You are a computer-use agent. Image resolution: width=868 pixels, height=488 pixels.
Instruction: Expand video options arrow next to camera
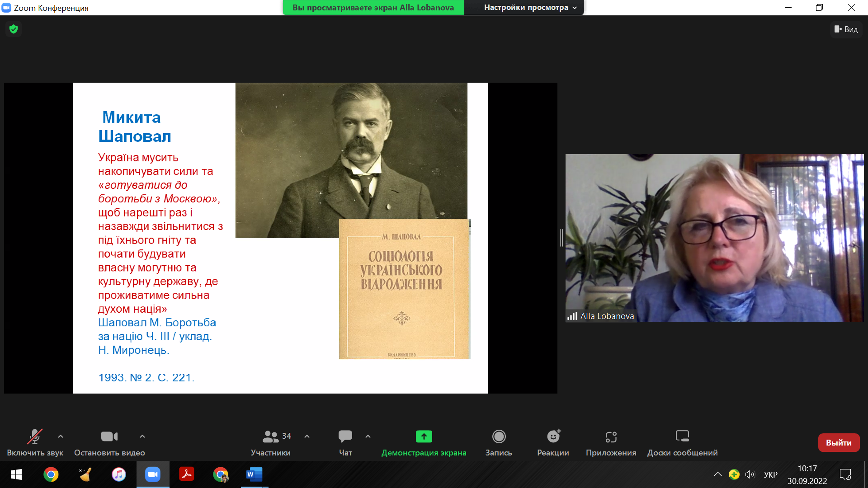[142, 436]
